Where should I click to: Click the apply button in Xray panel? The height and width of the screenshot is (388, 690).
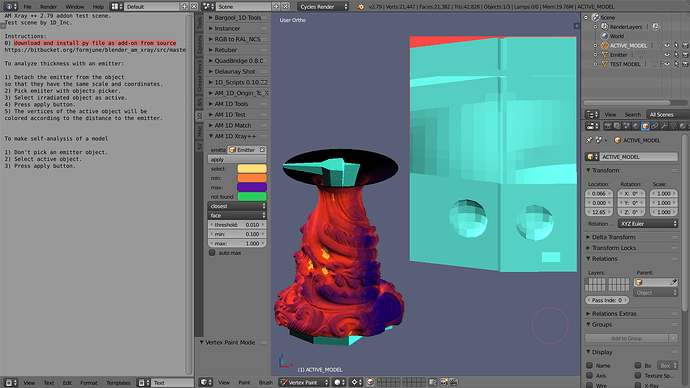[x=237, y=159]
